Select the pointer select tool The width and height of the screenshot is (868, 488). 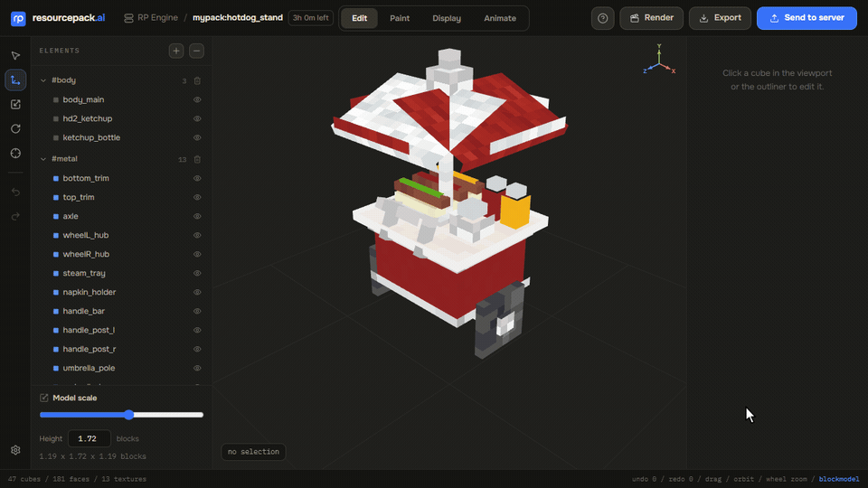tap(15, 56)
